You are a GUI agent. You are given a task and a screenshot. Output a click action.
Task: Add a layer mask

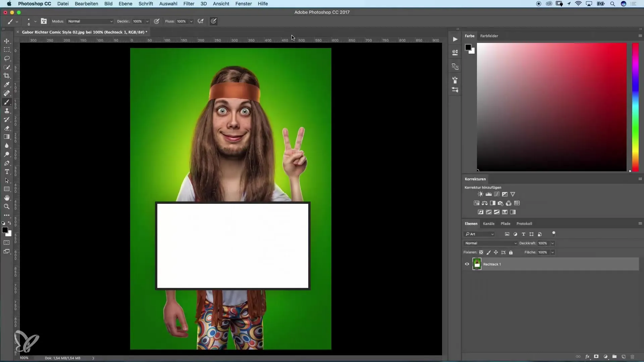[x=596, y=357]
